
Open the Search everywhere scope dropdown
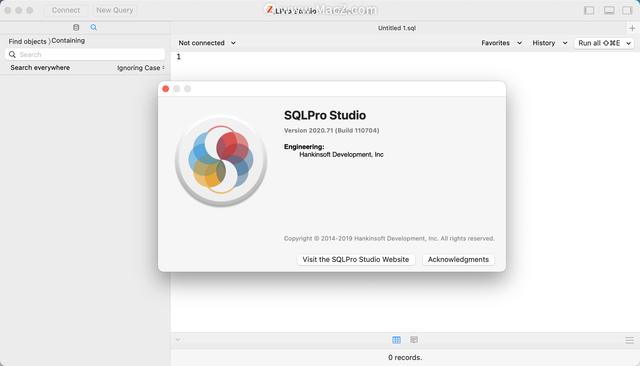(40, 68)
